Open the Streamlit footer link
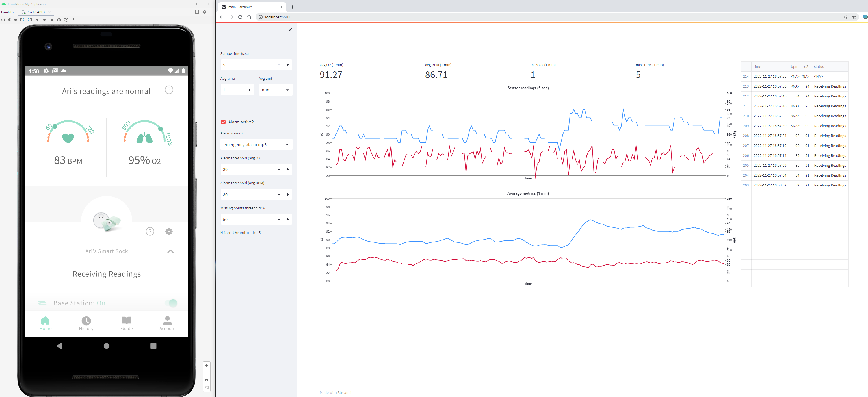The width and height of the screenshot is (868, 397). coord(345,393)
